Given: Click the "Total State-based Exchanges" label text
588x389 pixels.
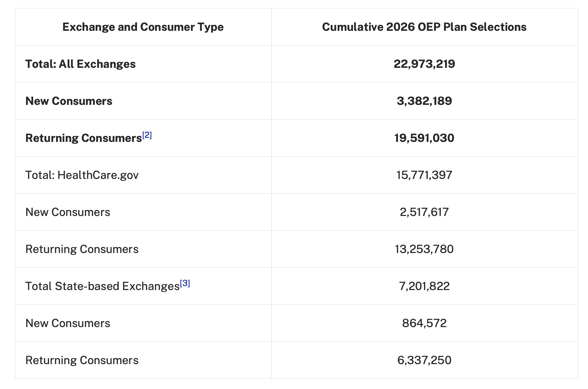Looking at the screenshot, I should pyautogui.click(x=102, y=286).
